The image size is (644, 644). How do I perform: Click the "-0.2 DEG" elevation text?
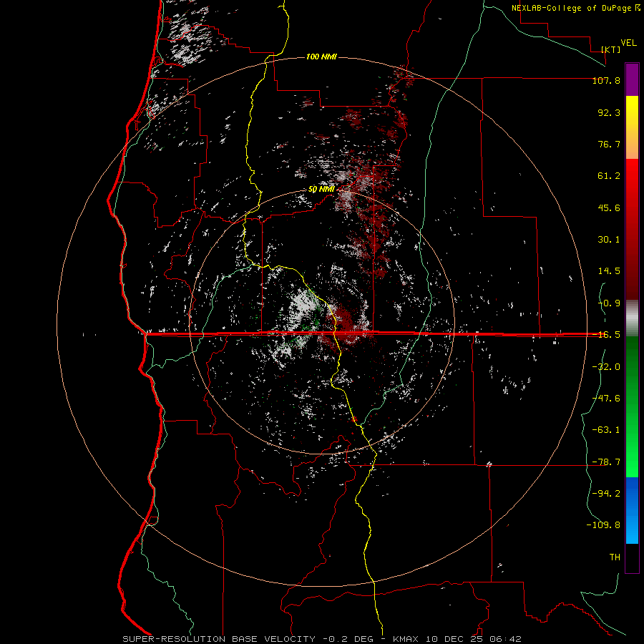click(348, 639)
